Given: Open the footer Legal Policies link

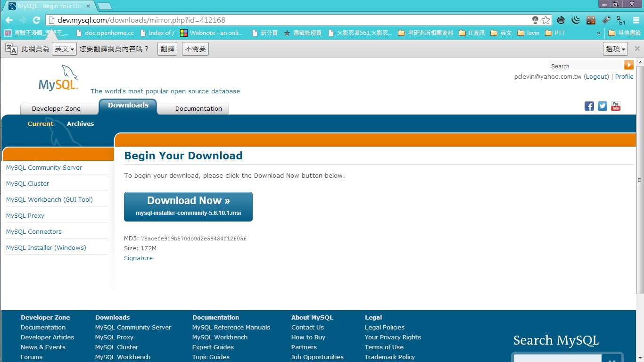Looking at the screenshot, I should (384, 327).
